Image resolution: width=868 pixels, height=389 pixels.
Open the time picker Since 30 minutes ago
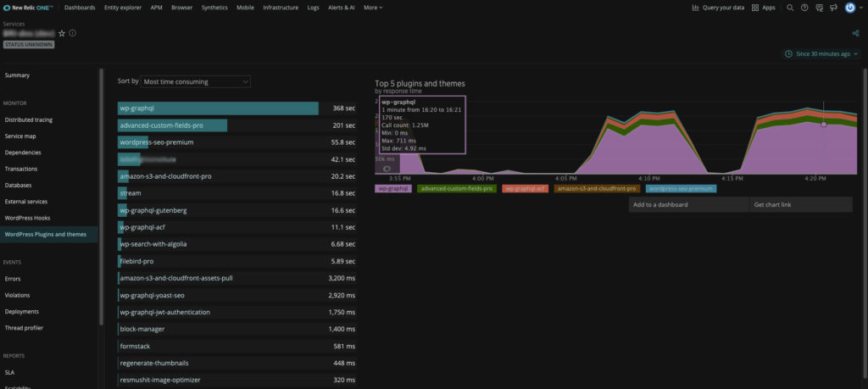coord(821,54)
